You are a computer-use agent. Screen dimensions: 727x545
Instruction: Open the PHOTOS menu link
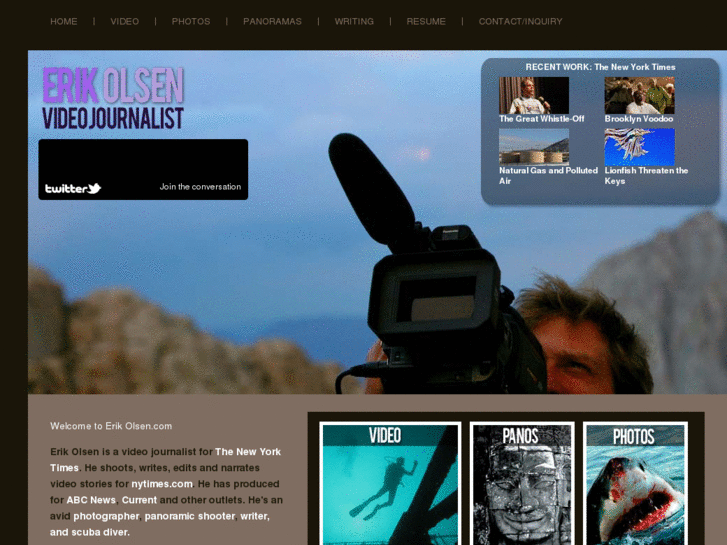pos(191,21)
